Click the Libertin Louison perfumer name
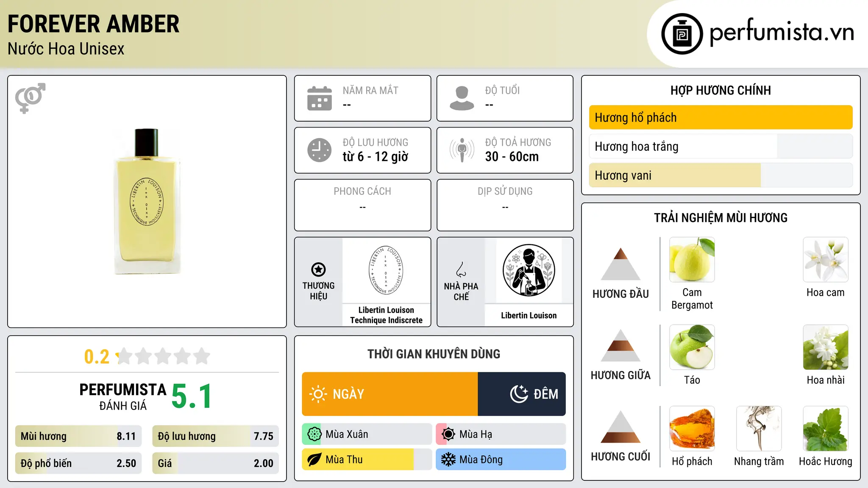The image size is (868, 488). click(529, 316)
